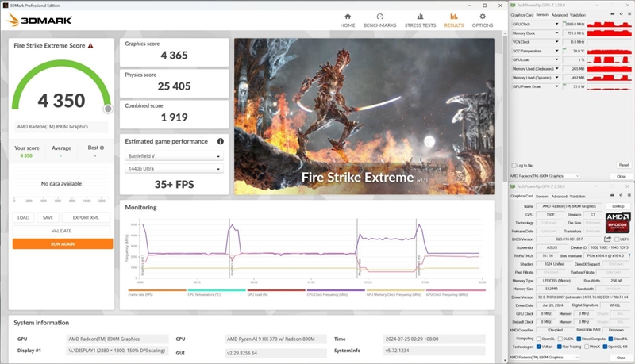Click the EXPORT XML button
635x364 pixels.
tap(86, 217)
